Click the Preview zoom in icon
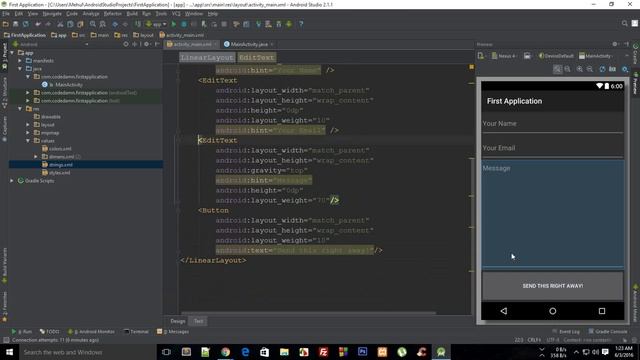Screen dimensions: 640x360 pos(580,69)
